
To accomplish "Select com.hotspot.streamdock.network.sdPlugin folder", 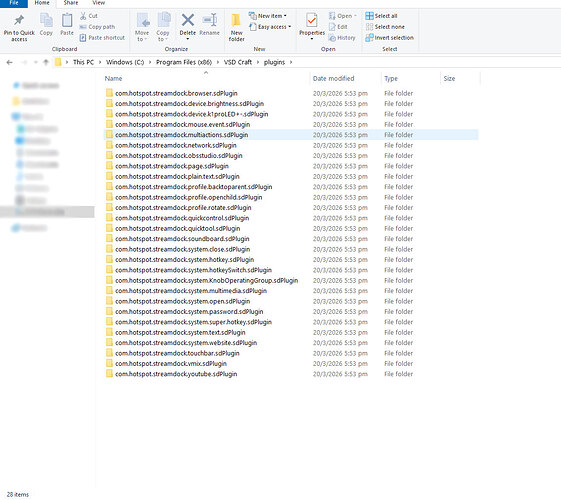I will [x=176, y=145].
